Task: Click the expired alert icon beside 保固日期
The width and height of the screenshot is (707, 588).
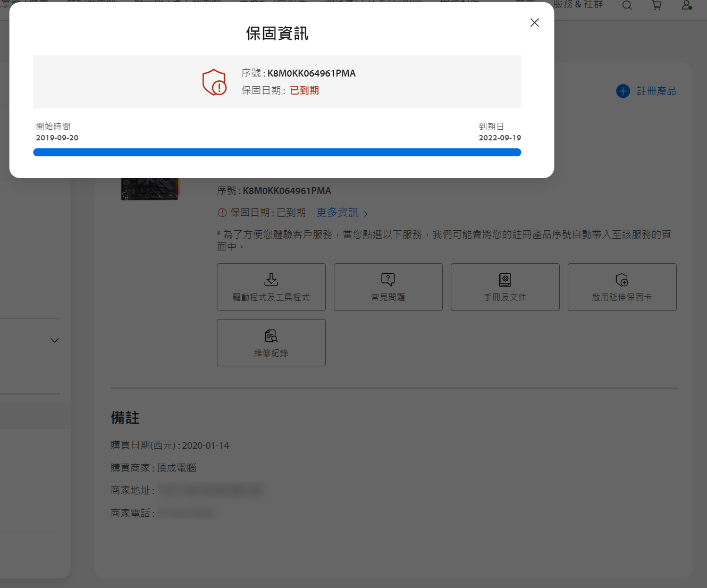Action: [222, 213]
